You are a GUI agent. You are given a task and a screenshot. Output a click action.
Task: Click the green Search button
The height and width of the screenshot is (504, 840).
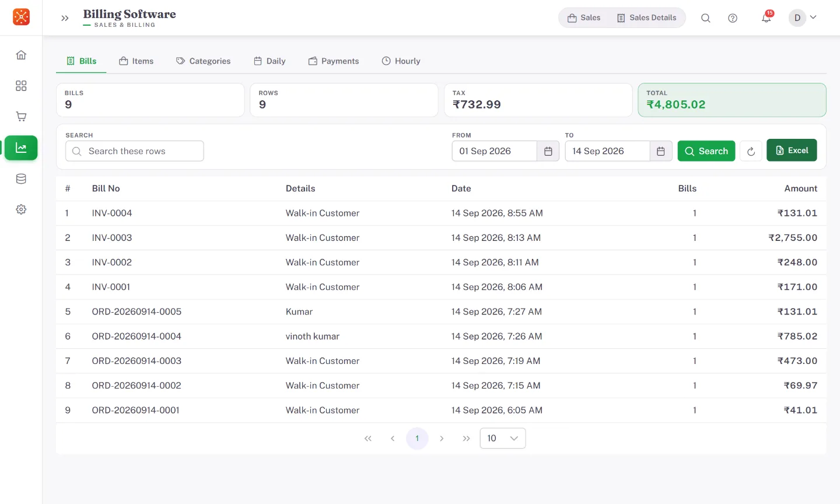pyautogui.click(x=706, y=151)
